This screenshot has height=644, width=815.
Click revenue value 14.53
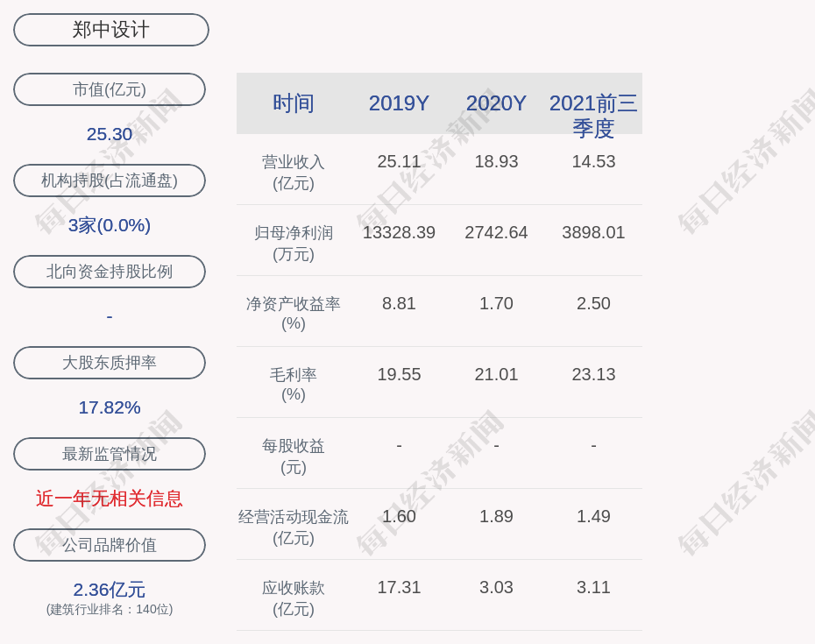point(593,161)
